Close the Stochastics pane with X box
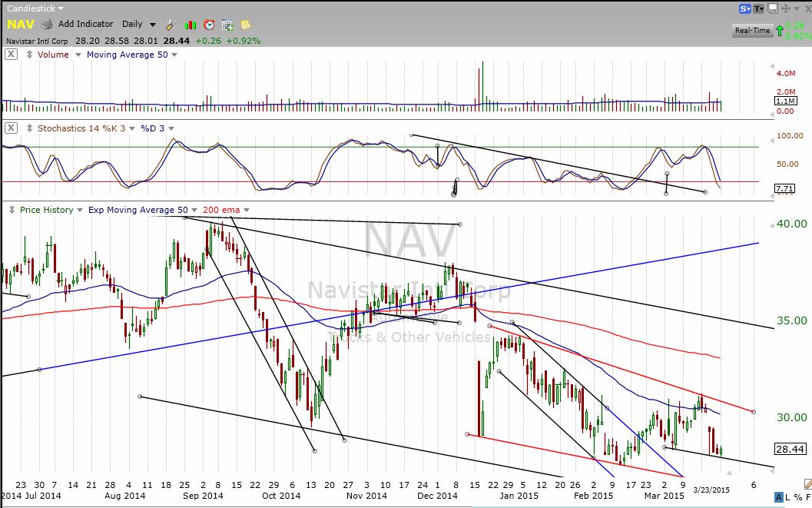Viewport: 812px width, 508px height. 12,128
